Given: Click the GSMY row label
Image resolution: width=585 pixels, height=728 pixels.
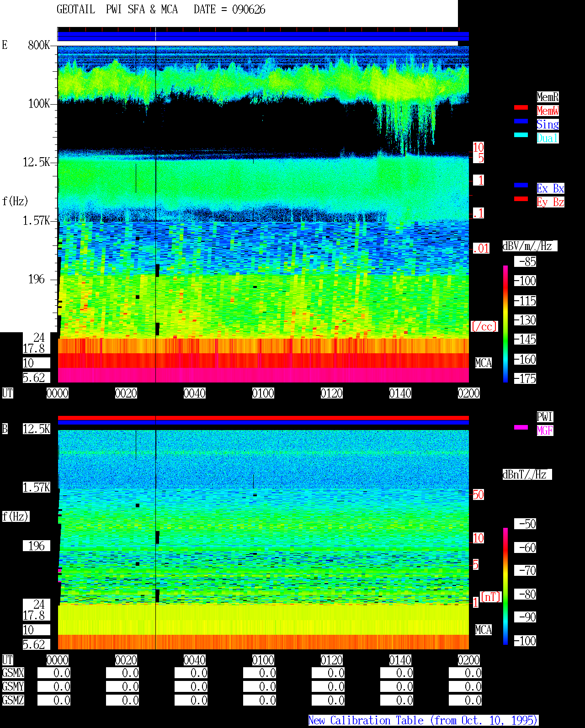Looking at the screenshot, I should click(x=13, y=686).
